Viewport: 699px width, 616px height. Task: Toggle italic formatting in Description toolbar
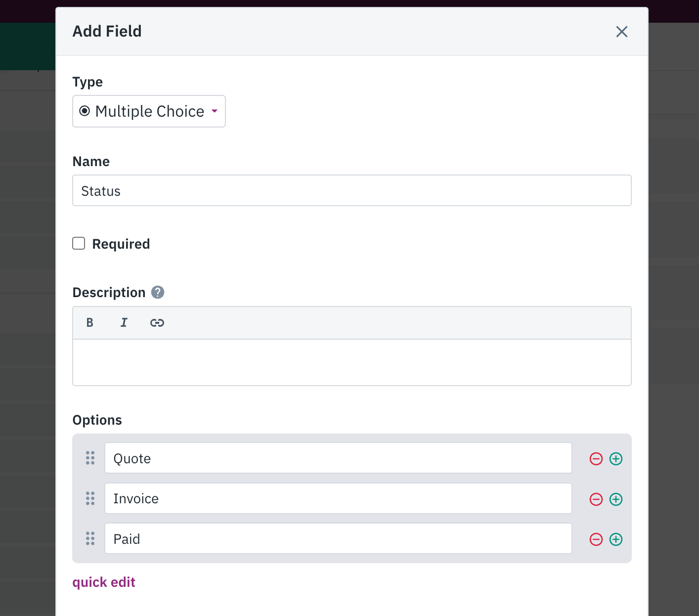pyautogui.click(x=124, y=323)
